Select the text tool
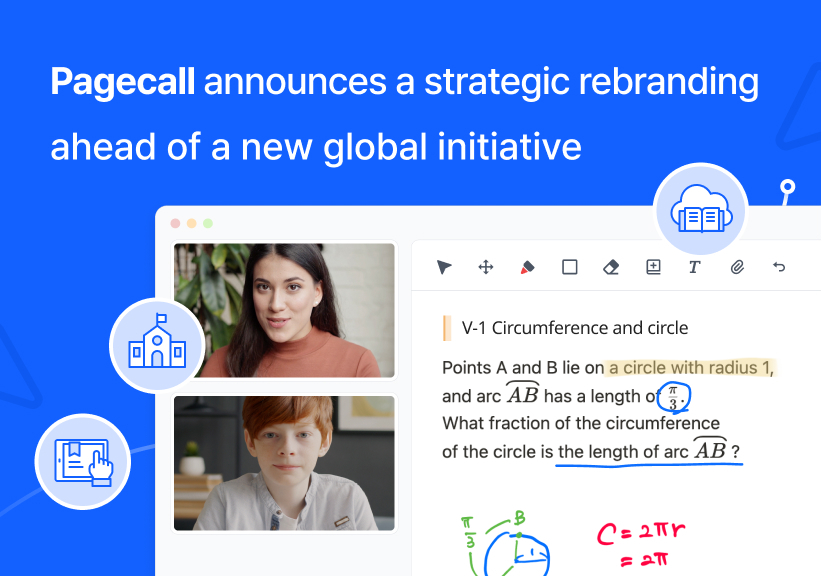822x576 pixels. point(695,267)
